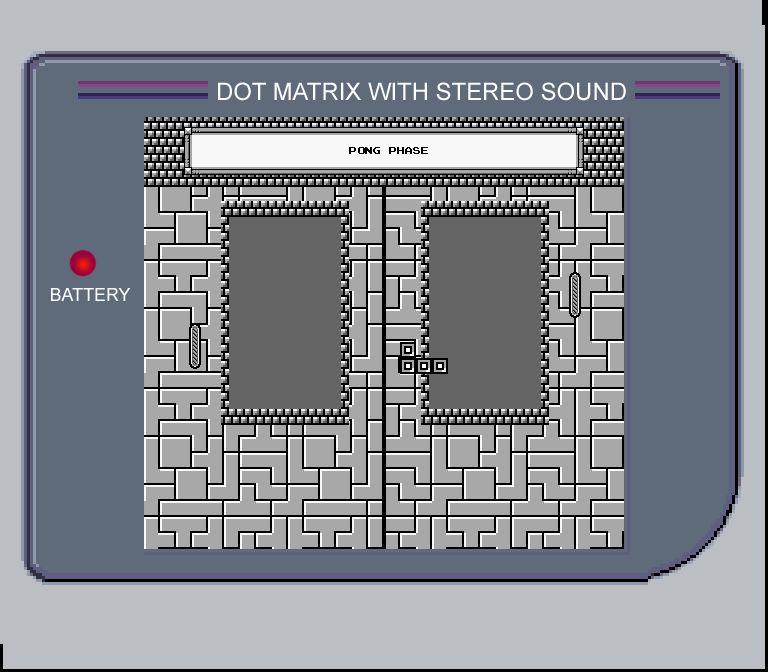Click the brick pattern left of banner
The width and height of the screenshot is (768, 672).
pos(164,152)
